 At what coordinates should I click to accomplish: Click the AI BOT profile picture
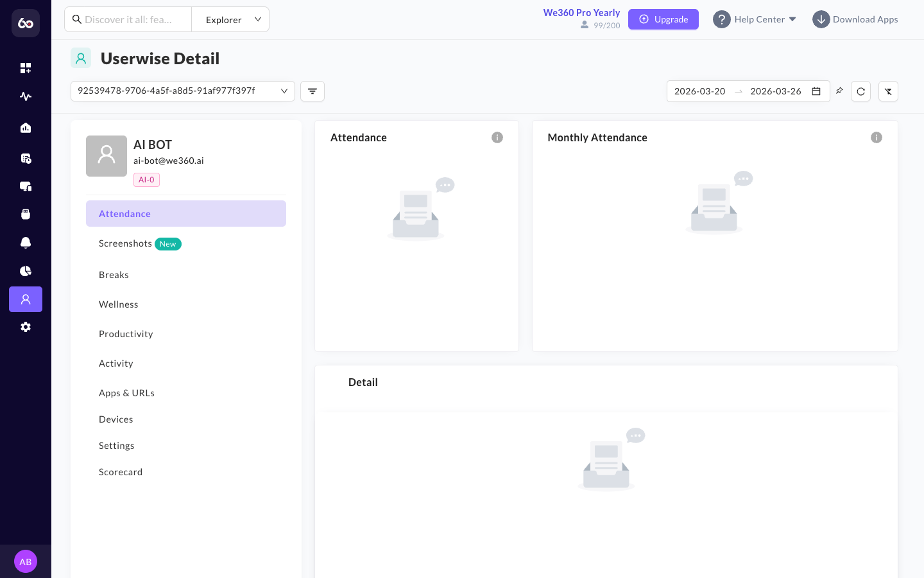pos(107,156)
